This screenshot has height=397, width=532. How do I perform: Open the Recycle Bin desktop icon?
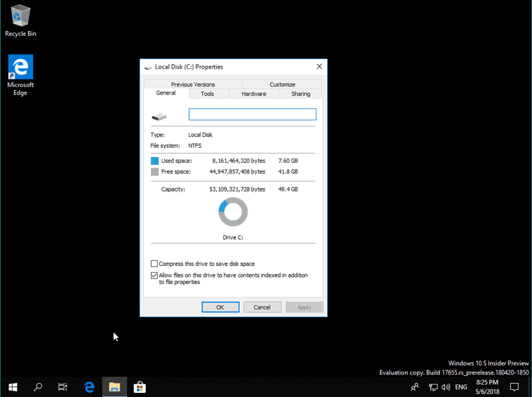[21, 21]
